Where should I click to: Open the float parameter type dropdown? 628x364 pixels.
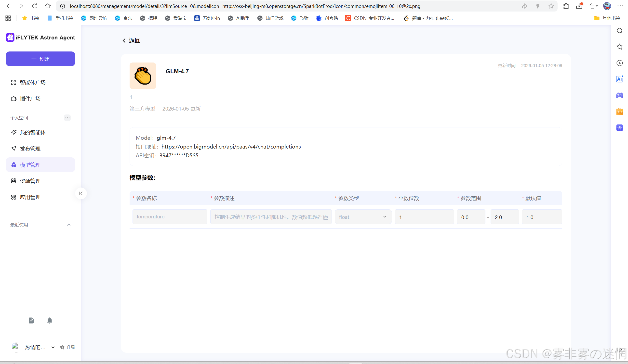(363, 217)
